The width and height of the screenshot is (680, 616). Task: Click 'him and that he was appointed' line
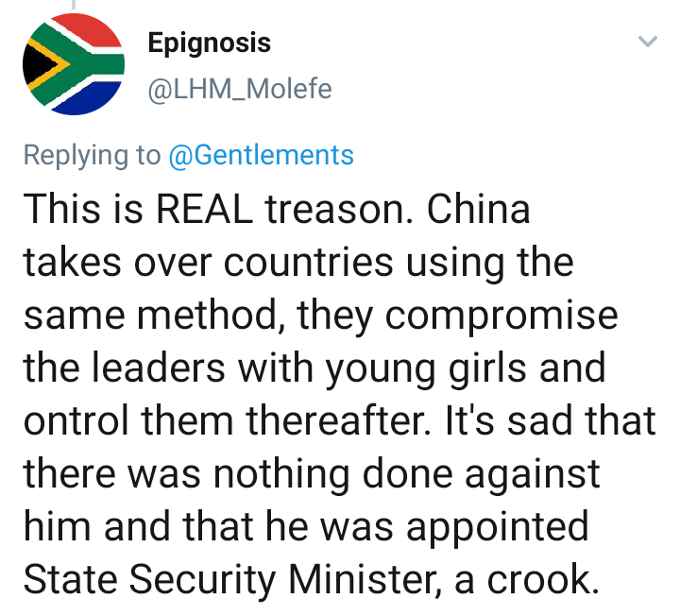coord(306,527)
